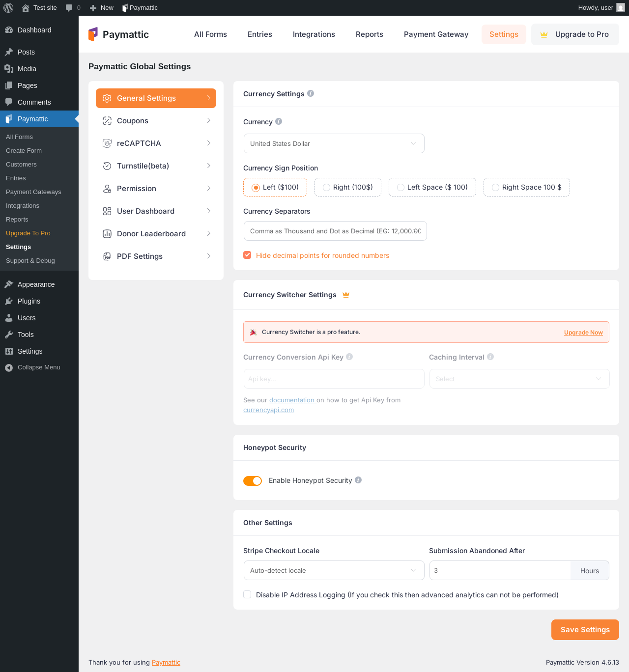This screenshot has width=629, height=672.
Task: Open Create Form in the sidebar submenu
Action: click(24, 151)
